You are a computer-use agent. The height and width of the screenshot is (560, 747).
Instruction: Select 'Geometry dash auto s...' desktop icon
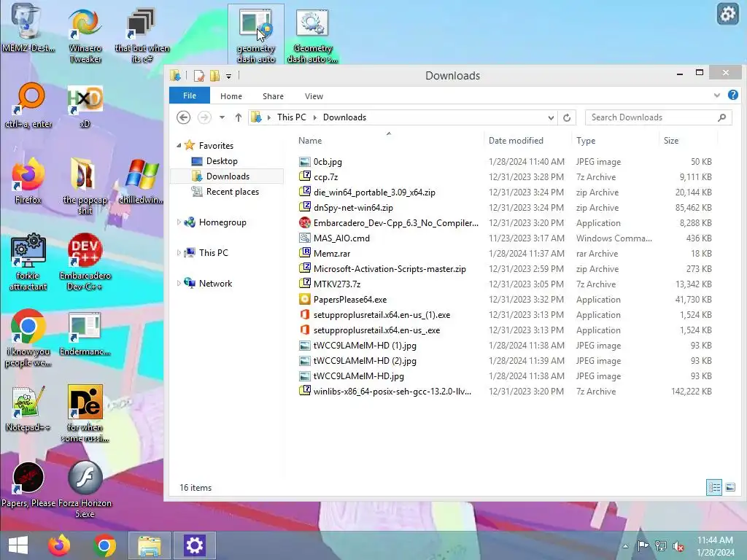click(x=312, y=34)
